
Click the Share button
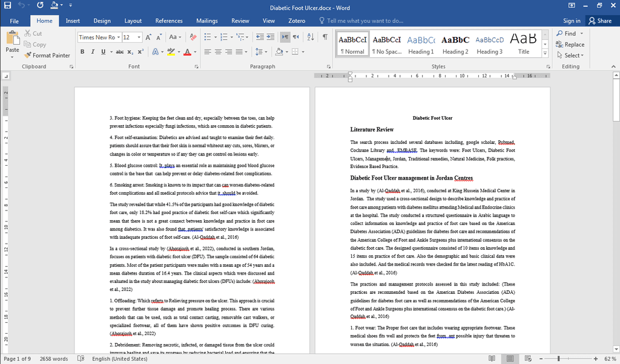pos(600,21)
